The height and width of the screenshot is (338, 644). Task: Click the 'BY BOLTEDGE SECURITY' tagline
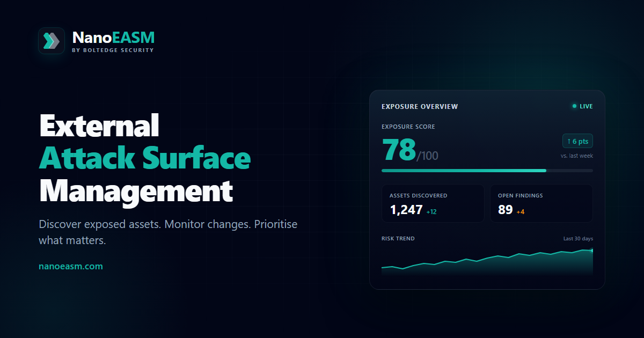[x=113, y=50]
